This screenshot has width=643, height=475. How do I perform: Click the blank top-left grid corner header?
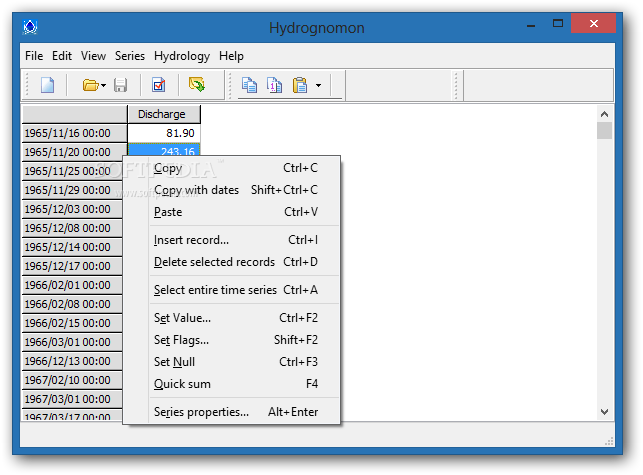point(74,114)
